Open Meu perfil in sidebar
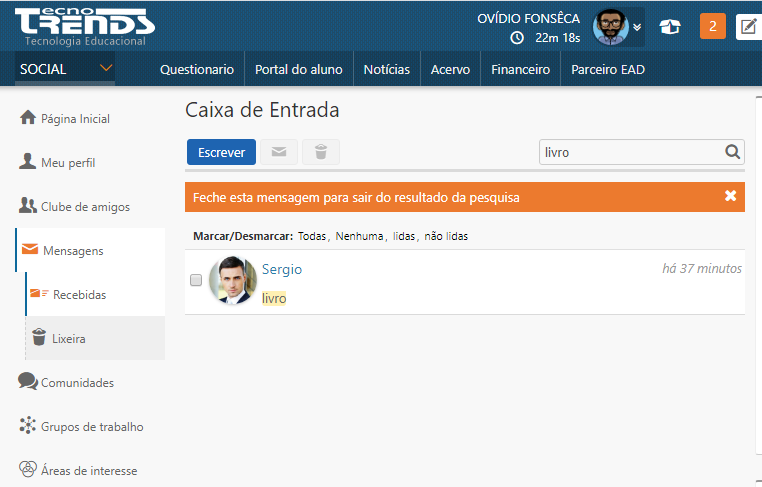Screen dimensions: 762x487 (x=68, y=163)
